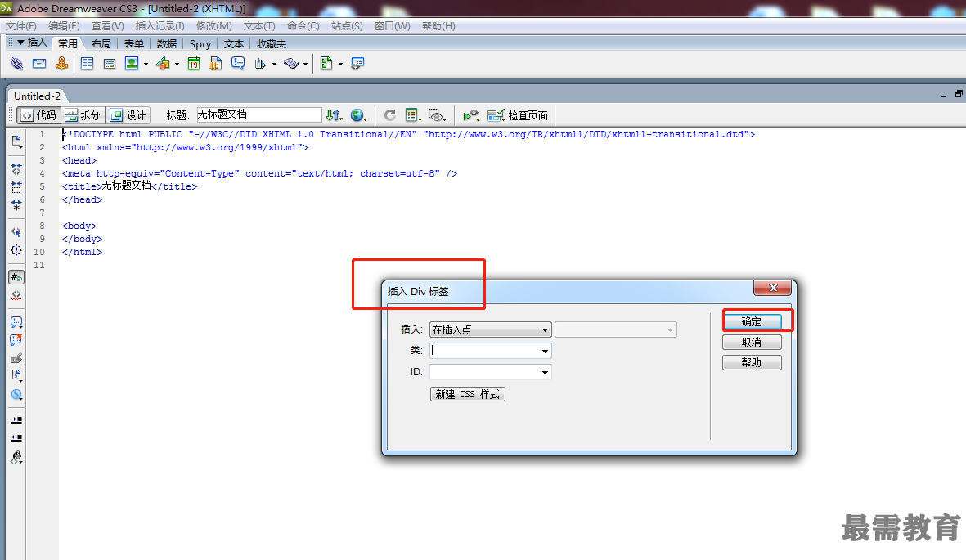966x560 pixels.
Task: Click the 标题 title input field
Action: click(258, 114)
